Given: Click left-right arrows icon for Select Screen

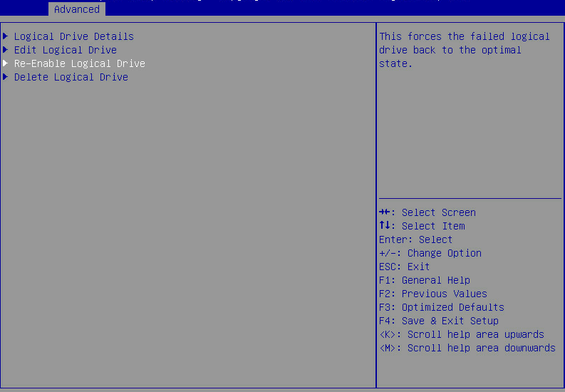Looking at the screenshot, I should click(385, 212).
